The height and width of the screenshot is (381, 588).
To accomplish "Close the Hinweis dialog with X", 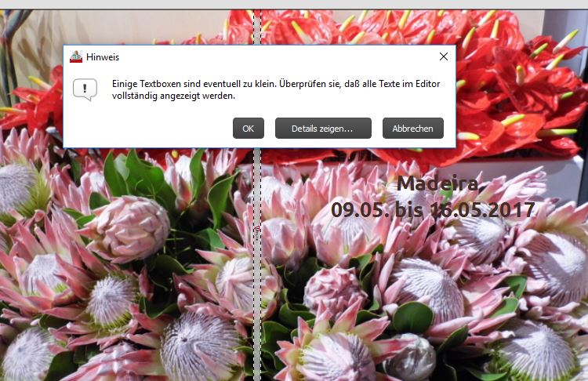I will pos(444,56).
